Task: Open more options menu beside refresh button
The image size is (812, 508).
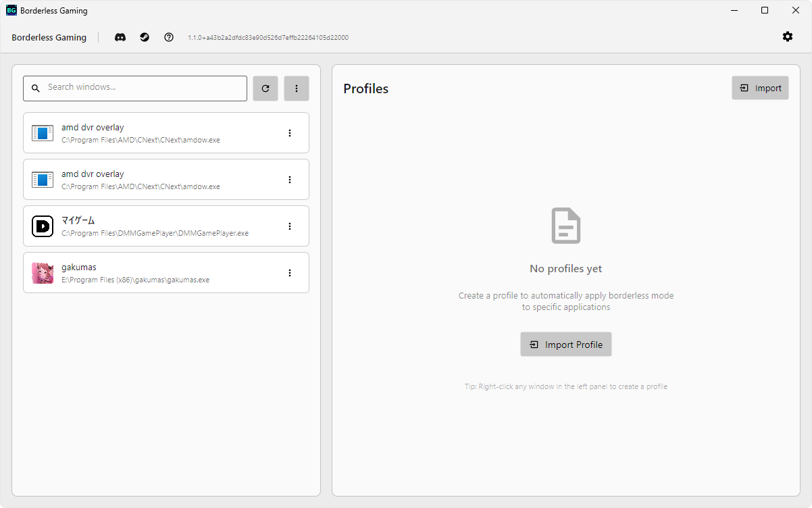Action: 297,88
